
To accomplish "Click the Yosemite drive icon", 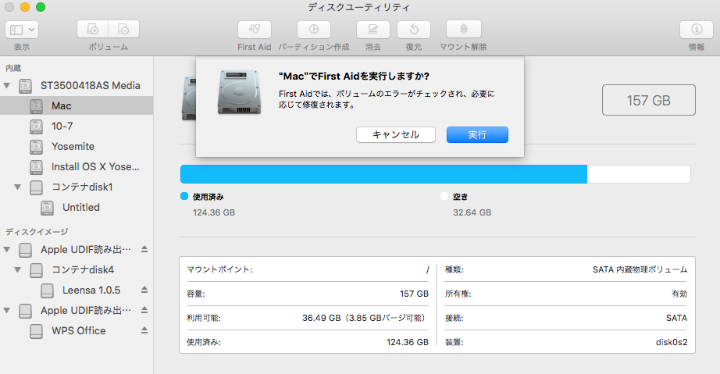I will pyautogui.click(x=36, y=147).
